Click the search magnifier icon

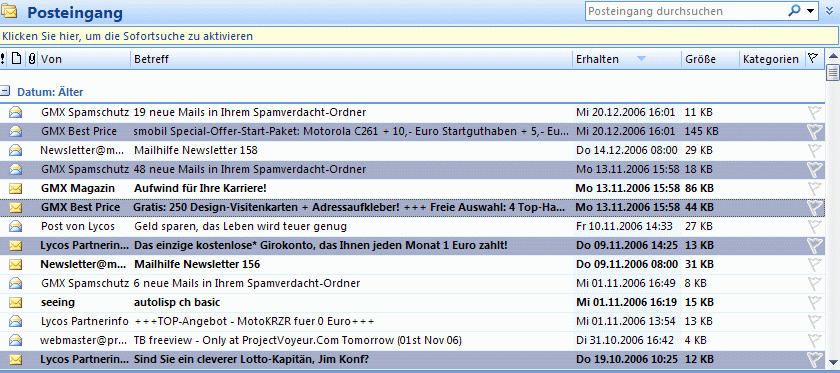[794, 10]
